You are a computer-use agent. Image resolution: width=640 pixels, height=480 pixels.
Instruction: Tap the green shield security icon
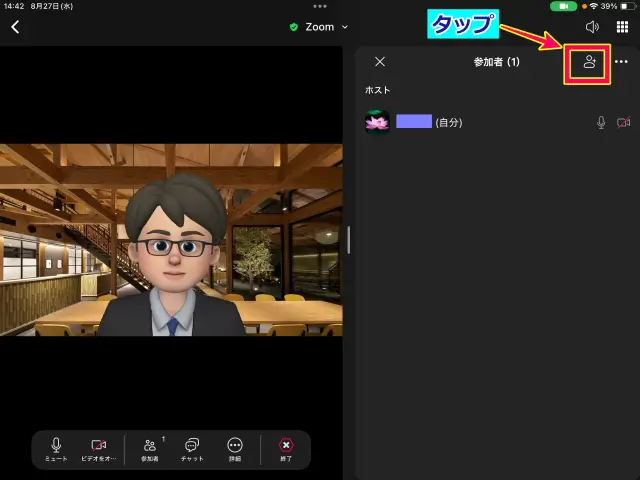click(x=293, y=27)
